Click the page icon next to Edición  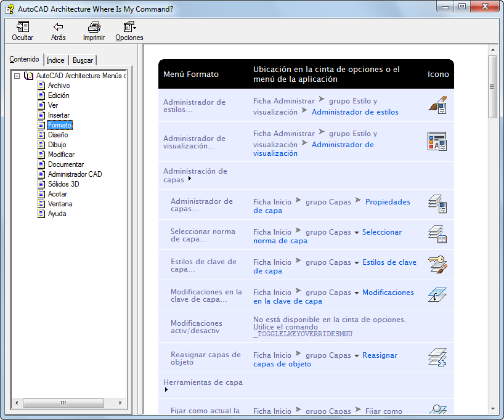pos(41,95)
